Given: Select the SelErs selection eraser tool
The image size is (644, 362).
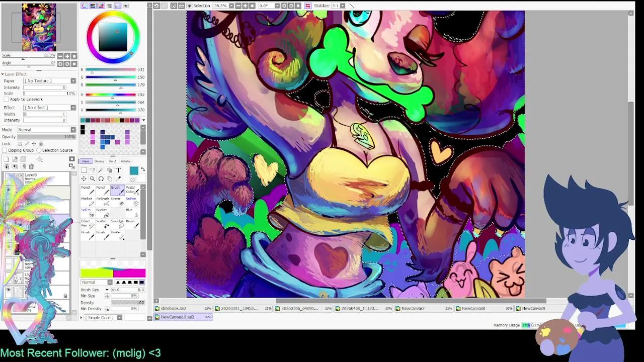Looking at the screenshot, I should tap(88, 213).
